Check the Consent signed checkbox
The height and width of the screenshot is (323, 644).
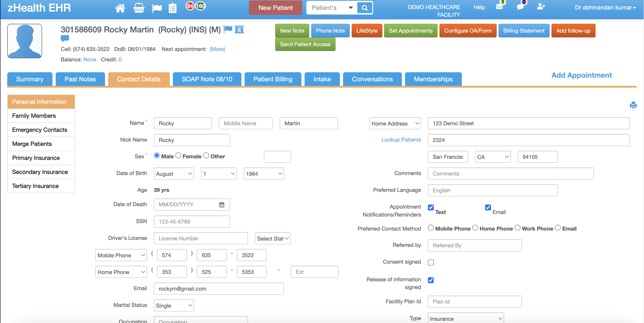coord(431,263)
